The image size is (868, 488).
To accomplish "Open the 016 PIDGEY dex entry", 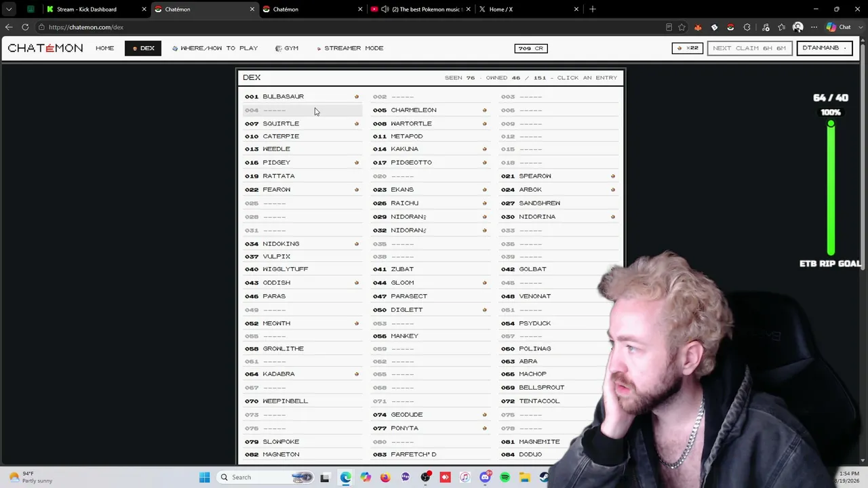I will point(302,163).
